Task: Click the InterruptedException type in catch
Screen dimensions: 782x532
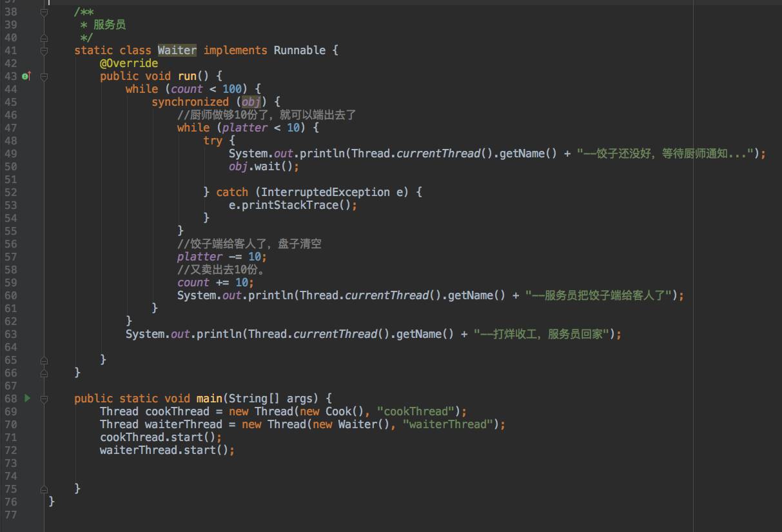Action: (x=326, y=192)
